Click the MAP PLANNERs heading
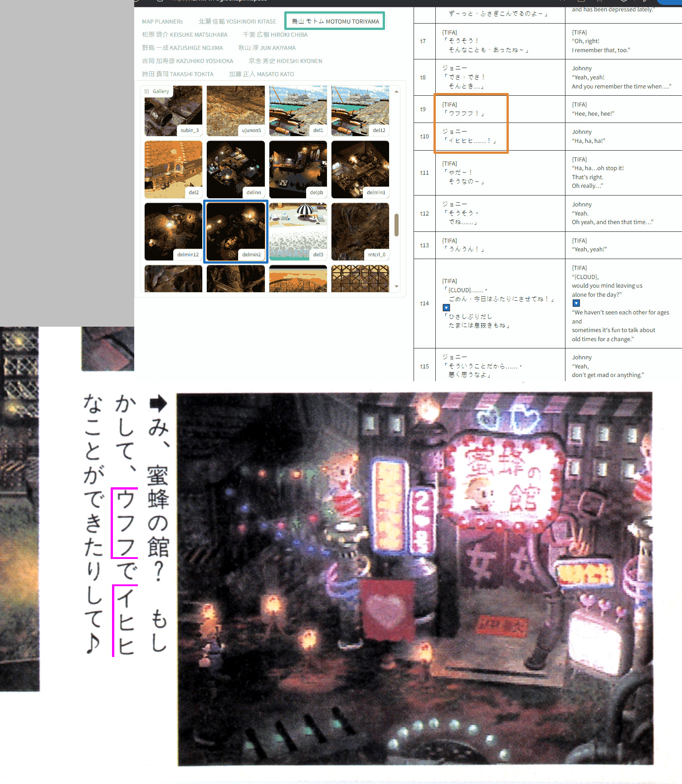Viewport: 682px width, 784px height. pos(162,21)
